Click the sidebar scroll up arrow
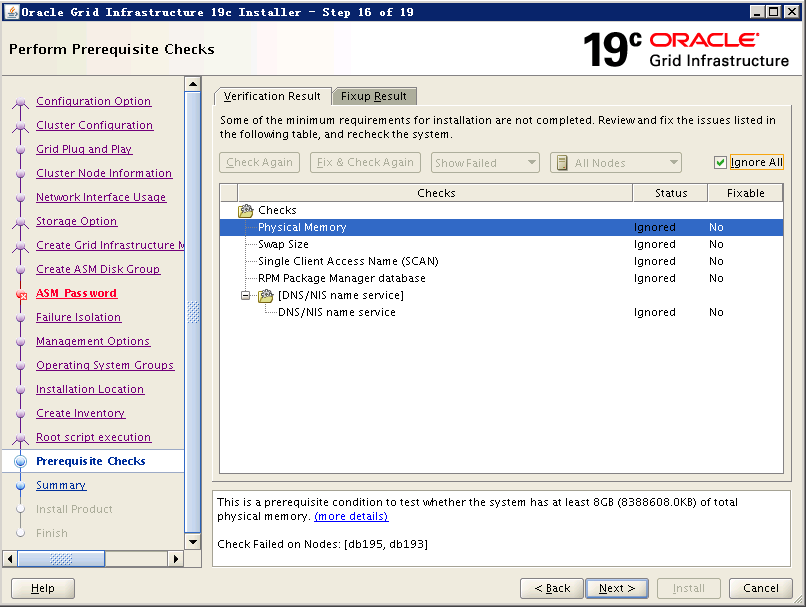Viewport: 806px width, 607px height. 193,84
